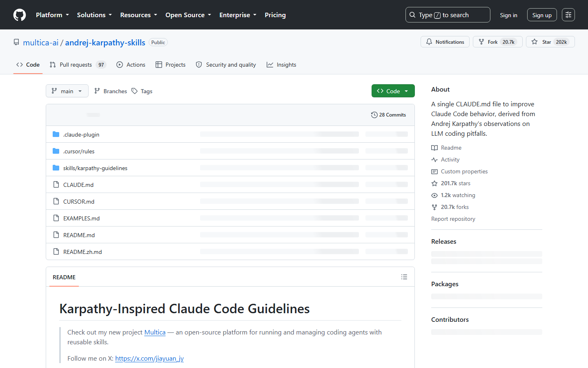Click the Sign in link

tap(508, 15)
